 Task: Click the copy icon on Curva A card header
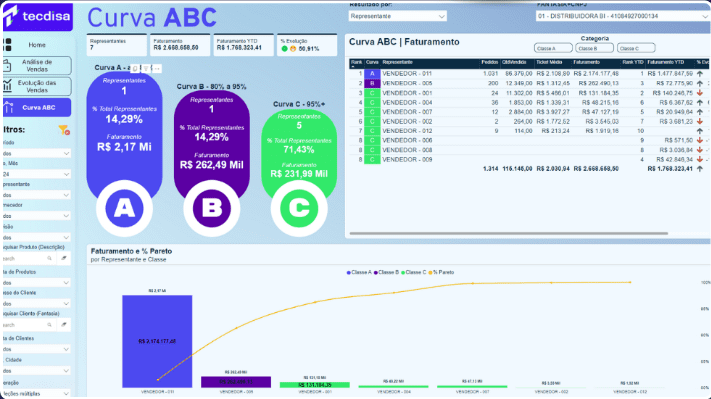coord(135,68)
